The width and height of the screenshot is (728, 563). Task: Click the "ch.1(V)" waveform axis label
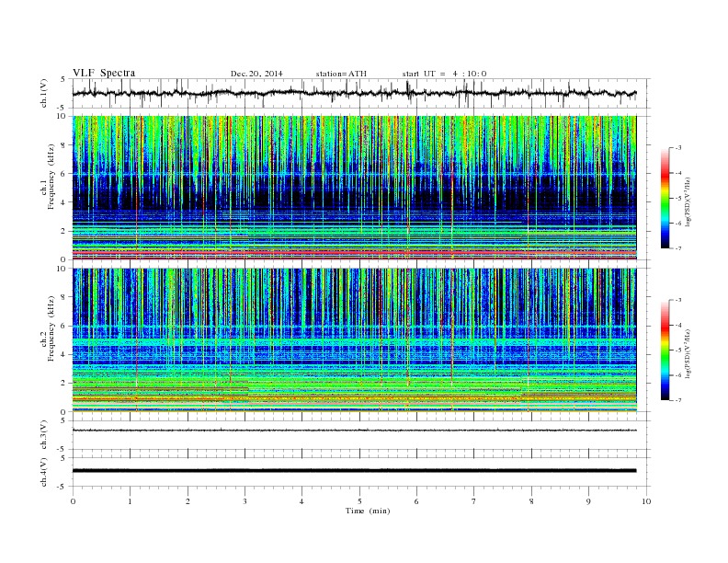44,93
